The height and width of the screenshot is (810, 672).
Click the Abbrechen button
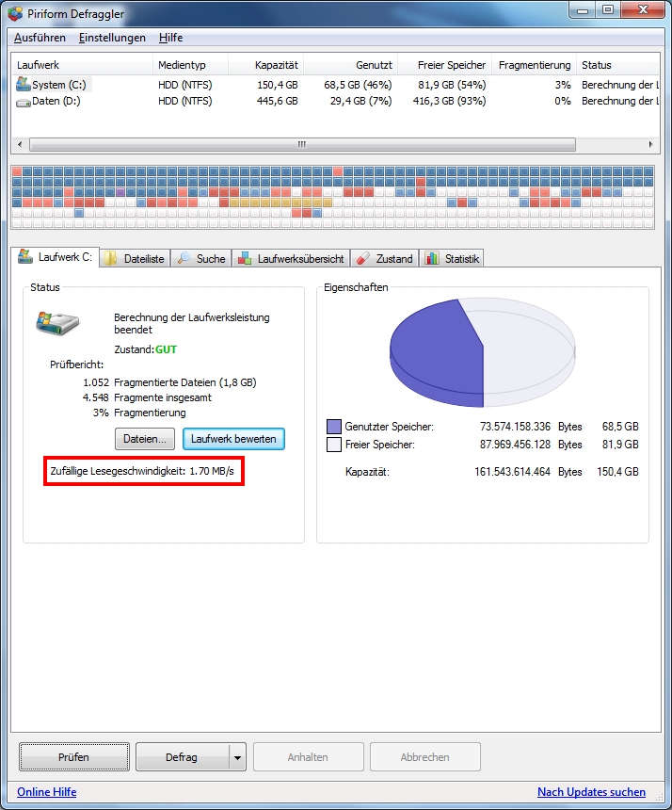[x=424, y=757]
